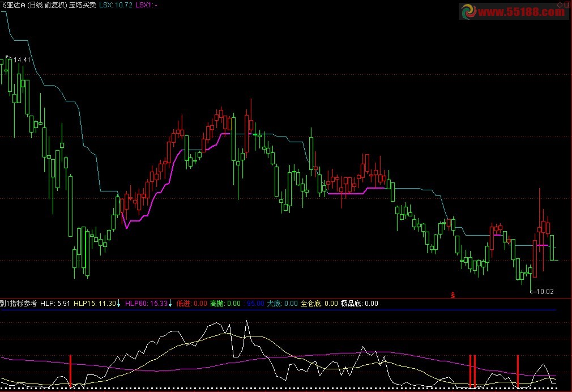Click the 副1指标参考 sub-indicator name
The height and width of the screenshot is (392, 572).
pos(18,304)
